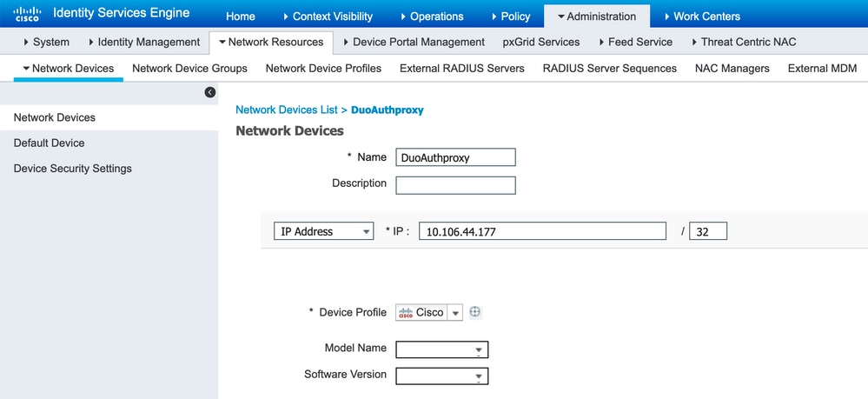
Task: Go to External RADIUS Servers tab
Action: [461, 68]
